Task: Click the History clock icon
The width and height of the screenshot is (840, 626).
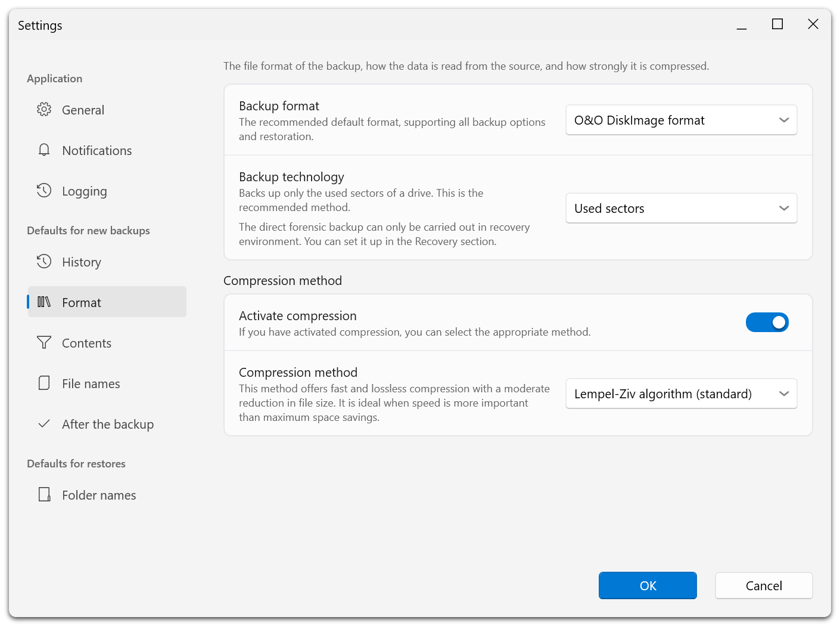Action: [x=44, y=261]
